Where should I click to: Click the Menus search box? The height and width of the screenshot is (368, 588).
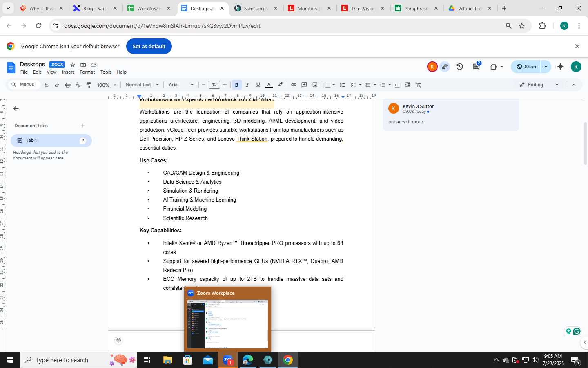[x=25, y=85]
